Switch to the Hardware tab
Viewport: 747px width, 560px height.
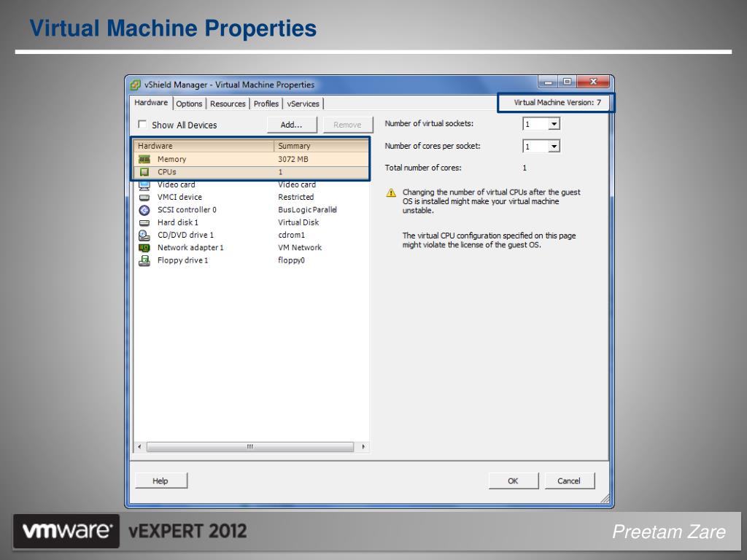pyautogui.click(x=151, y=102)
